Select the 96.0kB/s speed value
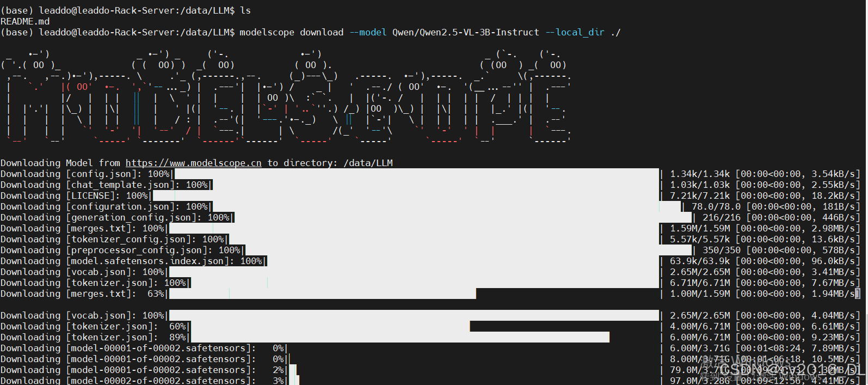868x385 pixels. click(x=833, y=261)
